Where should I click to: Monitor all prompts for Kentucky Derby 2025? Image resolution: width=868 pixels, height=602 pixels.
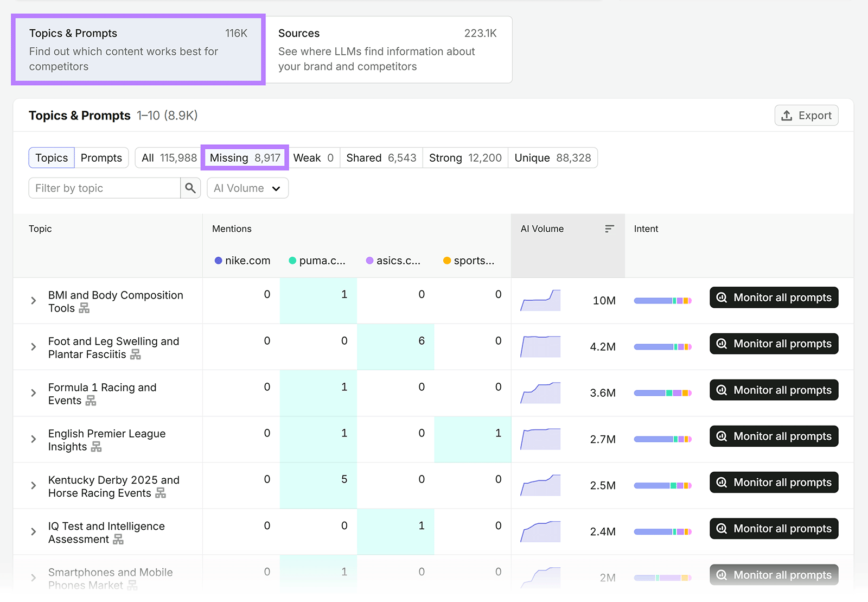774,482
